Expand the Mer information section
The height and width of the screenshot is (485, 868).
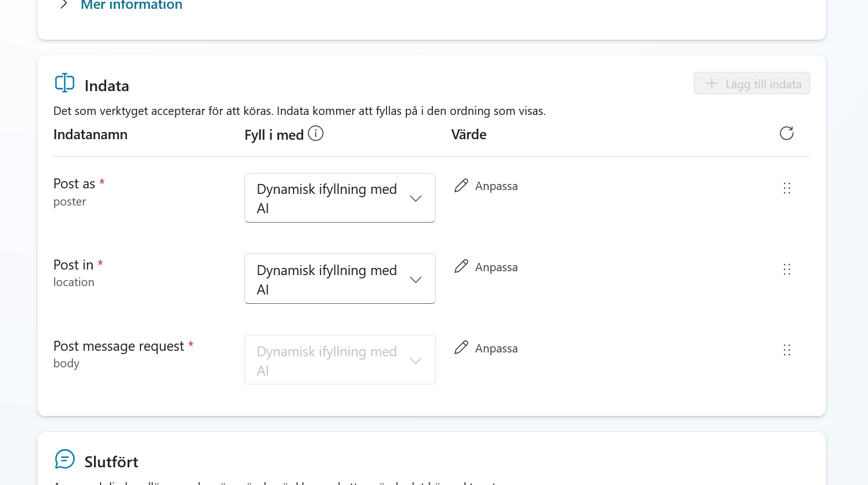(x=64, y=4)
